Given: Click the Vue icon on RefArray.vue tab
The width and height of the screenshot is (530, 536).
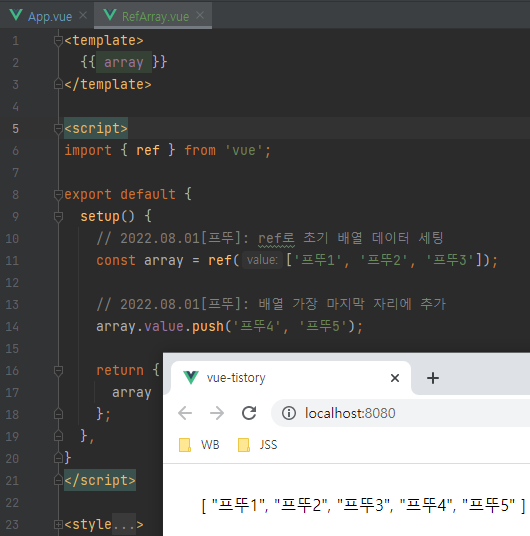Looking at the screenshot, I should point(110,15).
